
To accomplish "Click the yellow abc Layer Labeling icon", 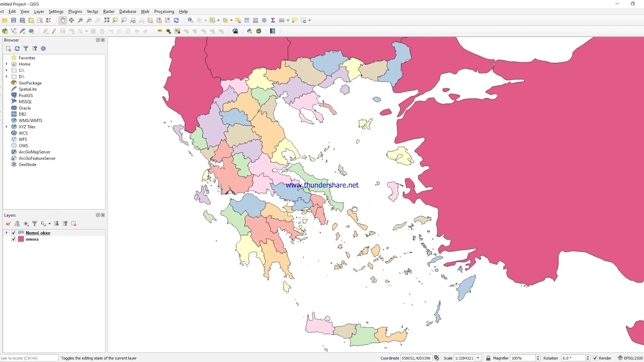I will click(x=159, y=31).
